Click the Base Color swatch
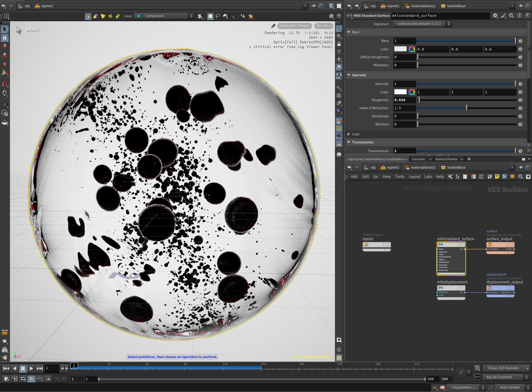This screenshot has height=392, width=532. click(x=400, y=49)
